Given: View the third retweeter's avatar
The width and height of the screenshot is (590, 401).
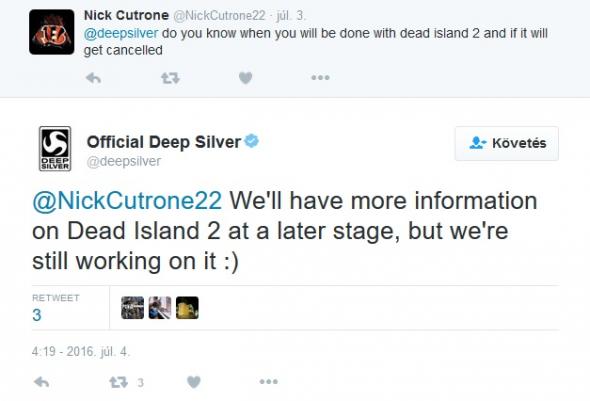Looking at the screenshot, I should [187, 308].
